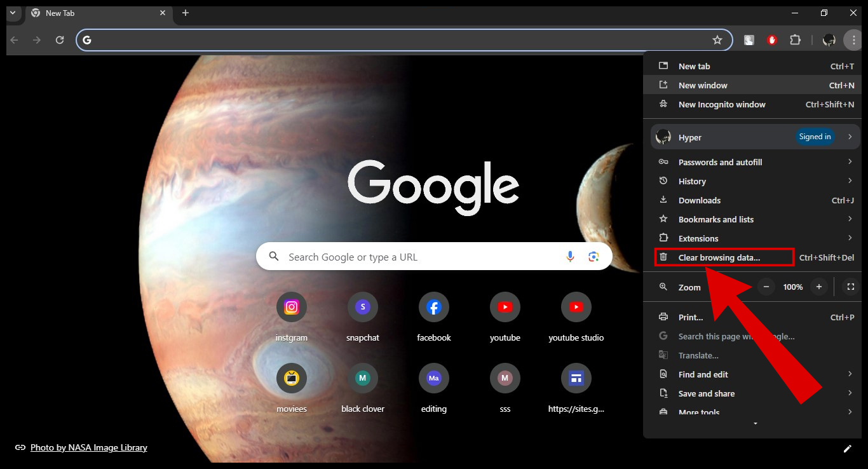Expand the Passwords and autofill submenu
The height and width of the screenshot is (469, 868).
click(850, 162)
